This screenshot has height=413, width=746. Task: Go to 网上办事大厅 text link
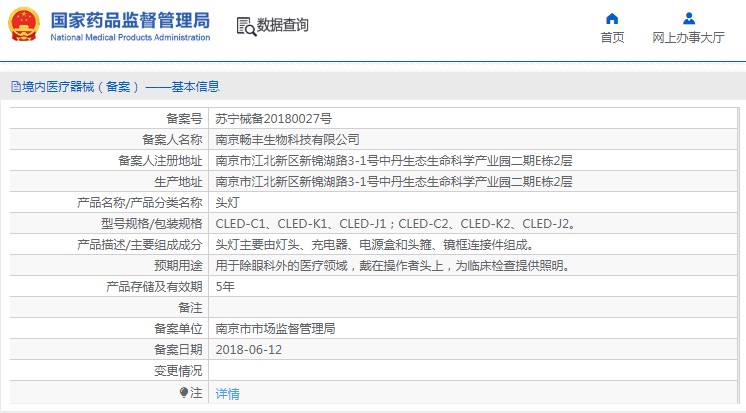pos(688,38)
